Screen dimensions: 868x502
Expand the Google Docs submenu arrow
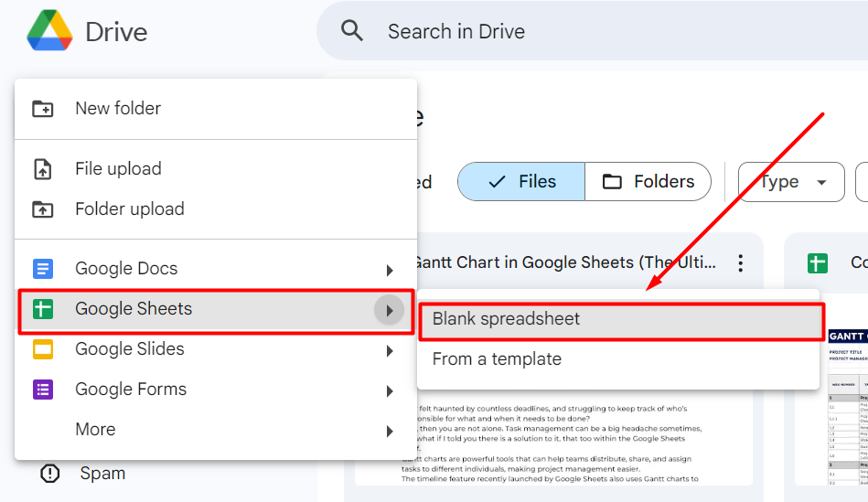coord(390,270)
